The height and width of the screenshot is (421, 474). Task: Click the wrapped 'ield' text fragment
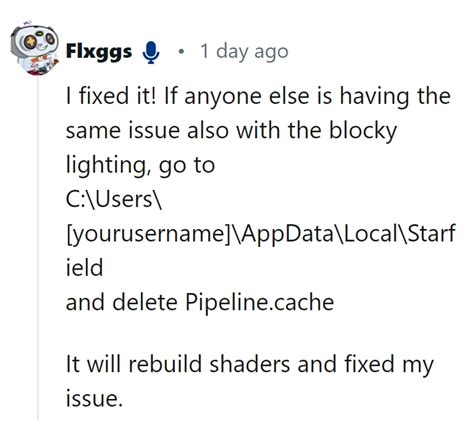click(84, 268)
